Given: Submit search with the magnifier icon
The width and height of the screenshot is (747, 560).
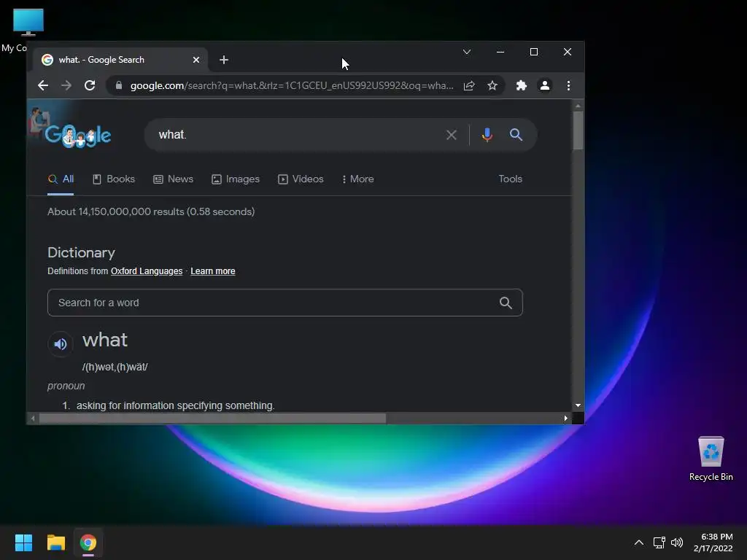Looking at the screenshot, I should [x=516, y=135].
